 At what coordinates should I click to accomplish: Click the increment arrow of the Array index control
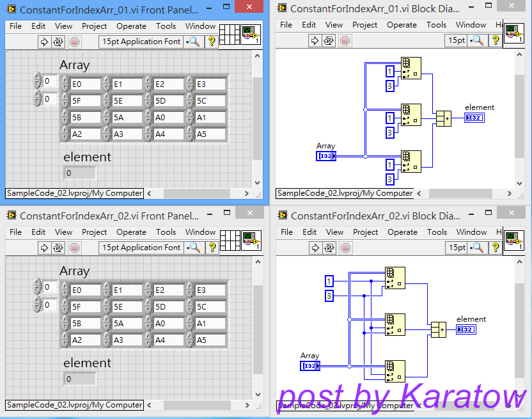pos(36,77)
